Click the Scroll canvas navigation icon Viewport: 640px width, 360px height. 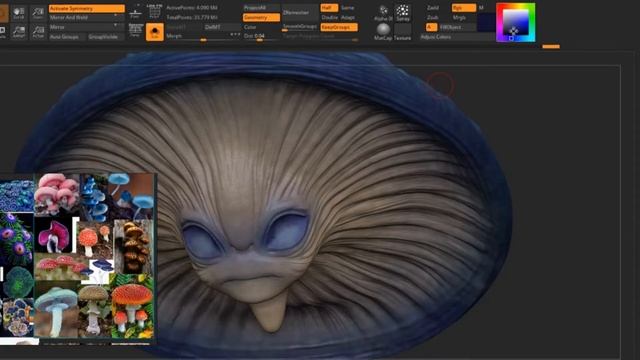tap(19, 13)
